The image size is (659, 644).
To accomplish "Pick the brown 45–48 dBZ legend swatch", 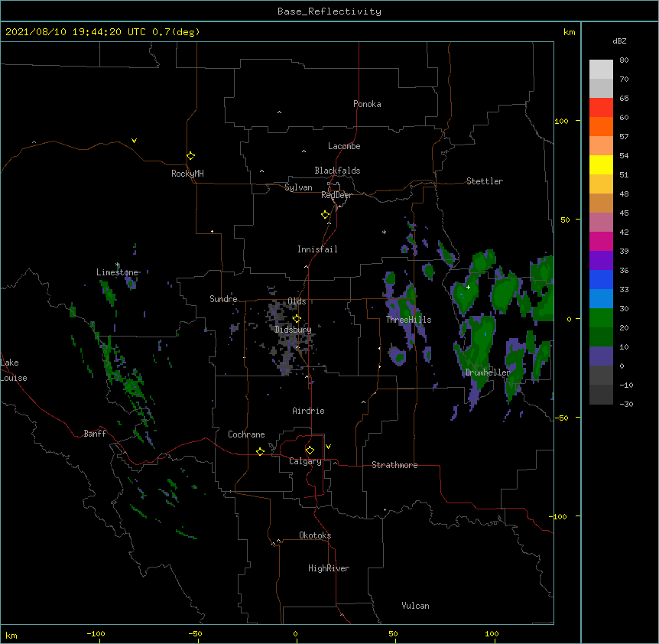I will (601, 203).
